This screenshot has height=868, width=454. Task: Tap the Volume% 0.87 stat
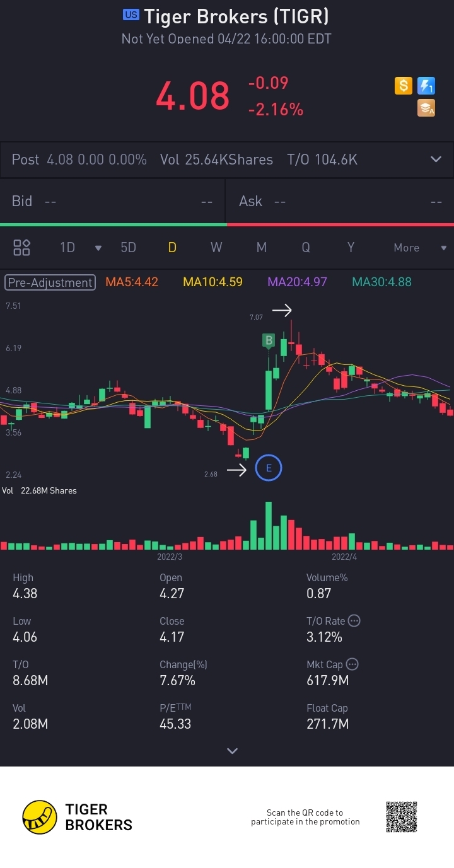[x=327, y=586]
